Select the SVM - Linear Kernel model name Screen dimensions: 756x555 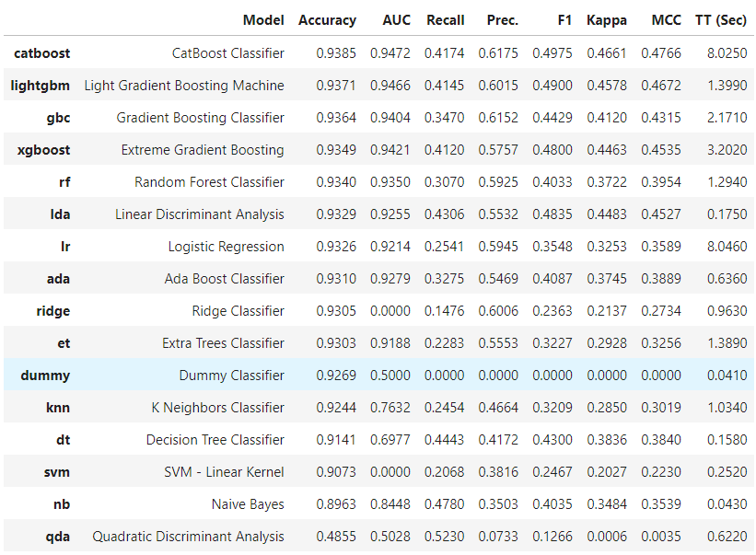224,471
